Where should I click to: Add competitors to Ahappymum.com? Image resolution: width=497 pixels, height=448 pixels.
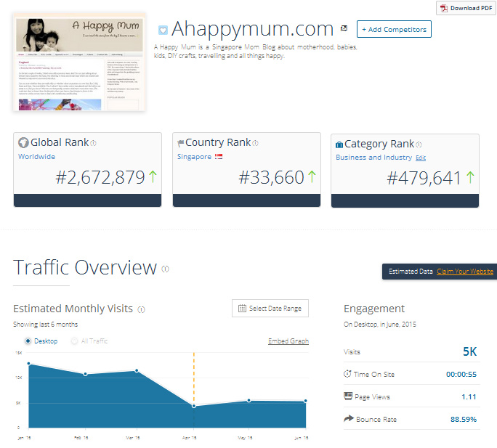[x=394, y=29]
